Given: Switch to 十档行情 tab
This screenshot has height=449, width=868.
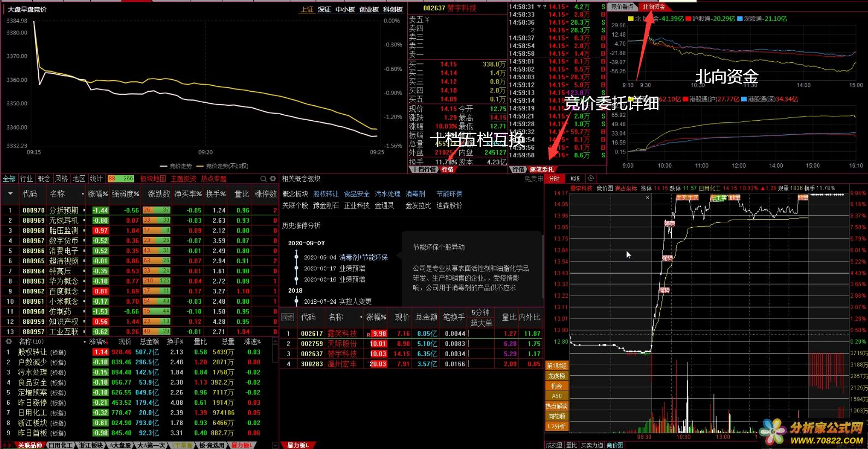Looking at the screenshot, I should (x=424, y=169).
